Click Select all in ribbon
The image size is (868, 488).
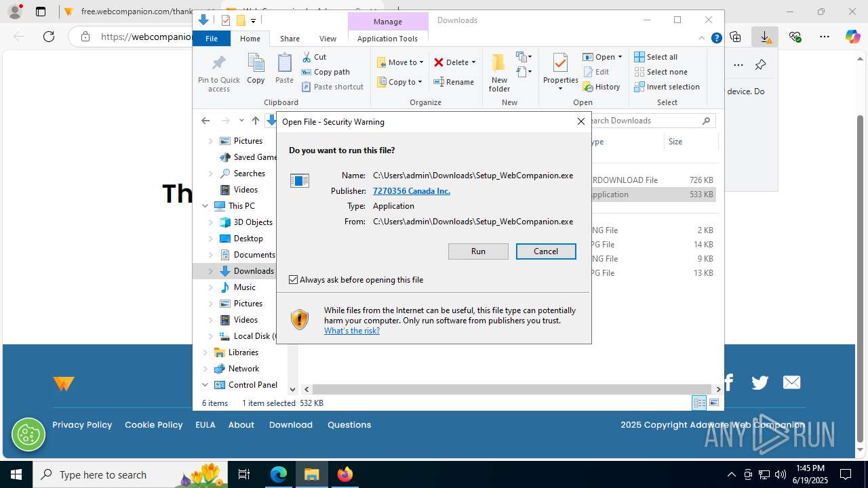coord(656,57)
